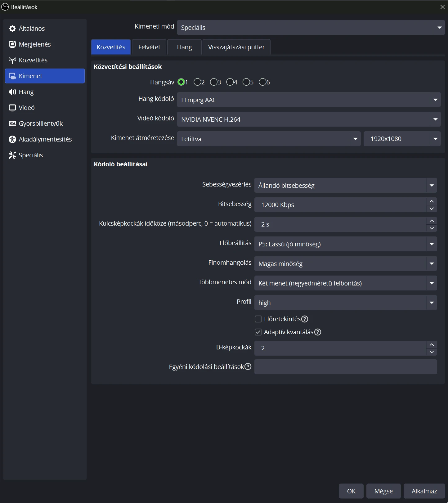Select Hangsáv radio button 3
This screenshot has width=448, height=503.
pos(213,82)
